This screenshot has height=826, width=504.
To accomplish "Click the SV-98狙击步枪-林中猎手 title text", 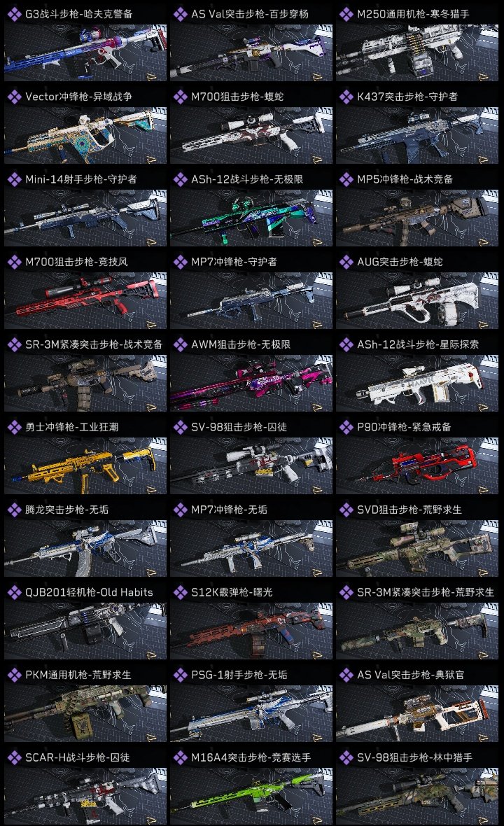I will pos(414,757).
